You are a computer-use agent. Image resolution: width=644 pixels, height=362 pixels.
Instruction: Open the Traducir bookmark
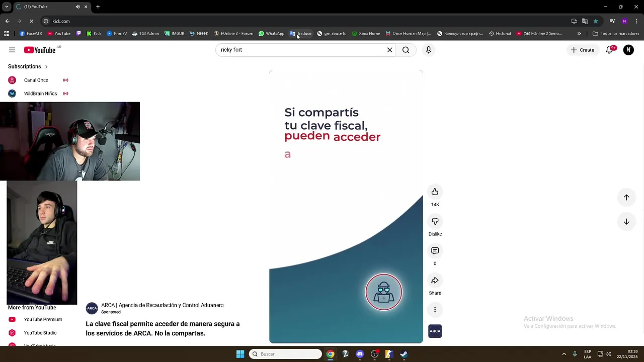point(301,34)
